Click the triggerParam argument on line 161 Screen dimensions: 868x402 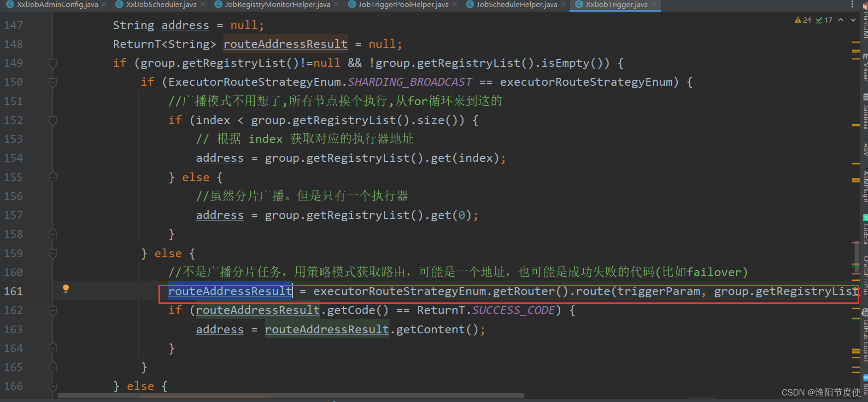658,291
